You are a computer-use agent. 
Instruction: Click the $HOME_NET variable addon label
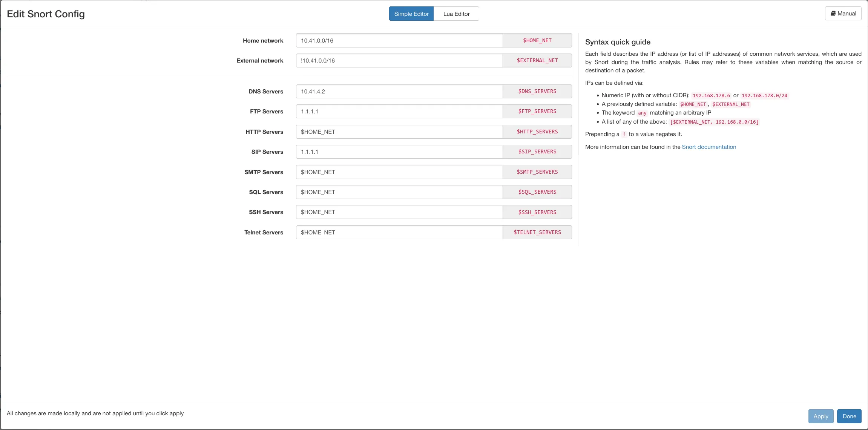point(537,41)
